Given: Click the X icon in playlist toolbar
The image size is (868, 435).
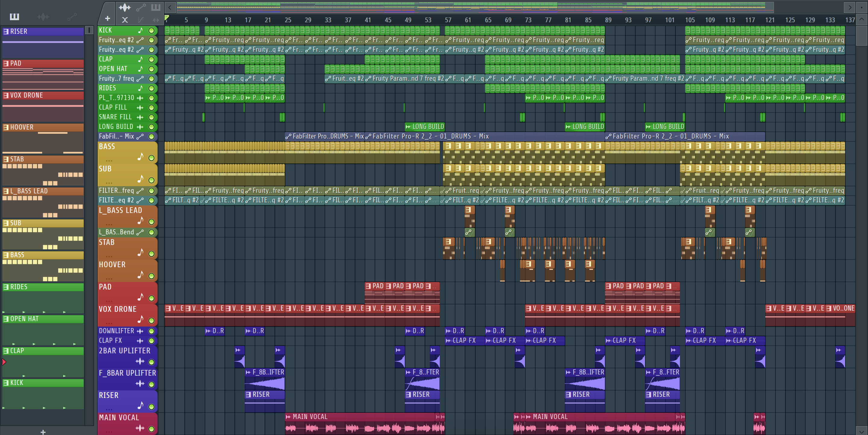Looking at the screenshot, I should tap(125, 20).
